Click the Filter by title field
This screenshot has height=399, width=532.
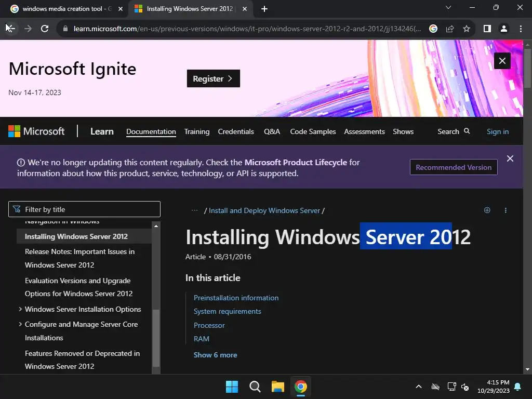pos(84,209)
